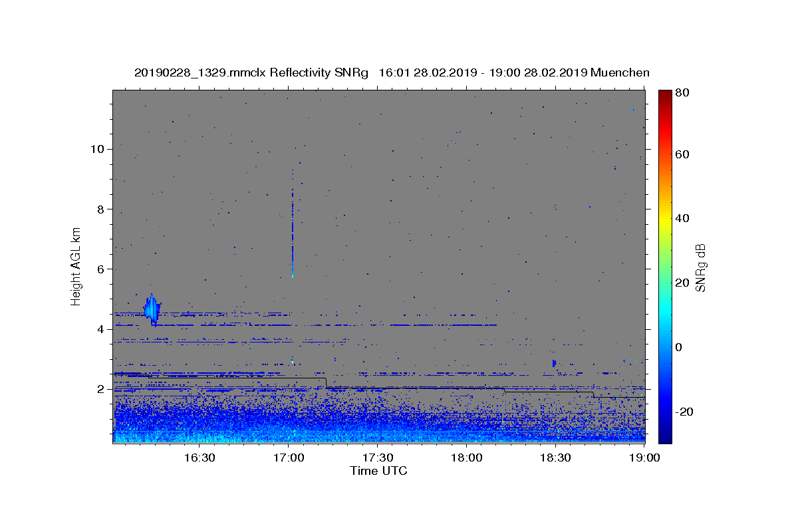Click the plot title text starting with 20190228_1329.mmclx
Viewport: 798px width, 532px height.
[x=392, y=72]
